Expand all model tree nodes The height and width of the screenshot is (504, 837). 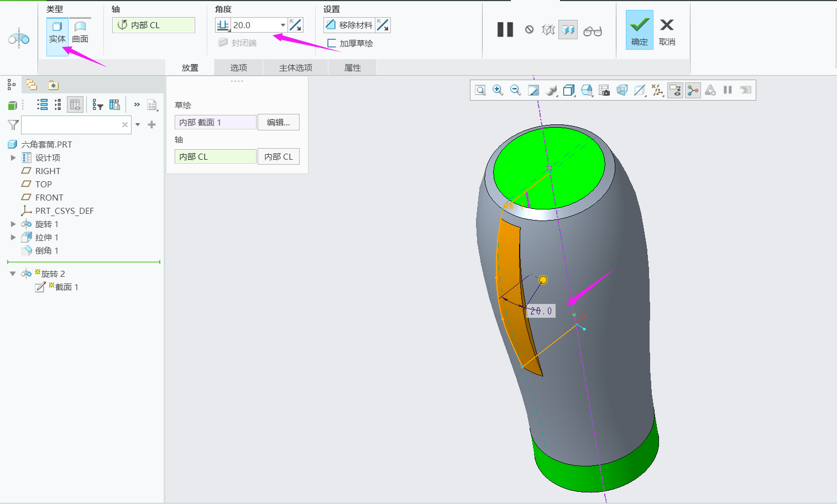[x=43, y=104]
